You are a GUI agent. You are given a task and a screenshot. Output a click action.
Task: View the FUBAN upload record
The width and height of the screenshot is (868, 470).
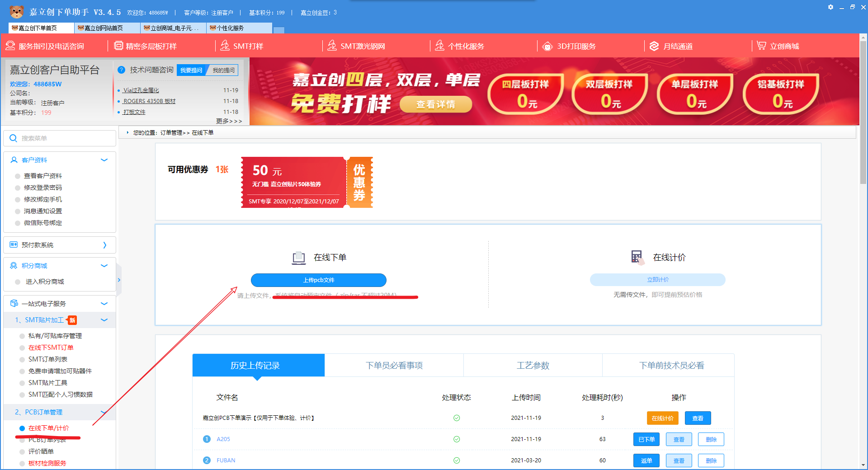[679, 461]
